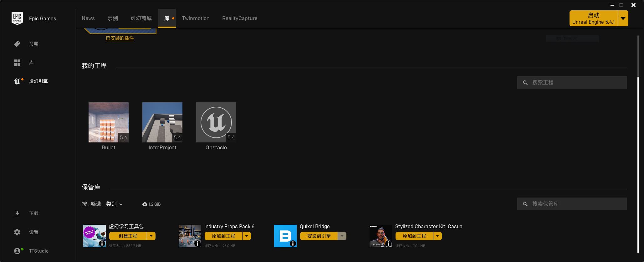Click the Stylized Character Kit thumbnail
This screenshot has width=644, height=262.
[381, 236]
